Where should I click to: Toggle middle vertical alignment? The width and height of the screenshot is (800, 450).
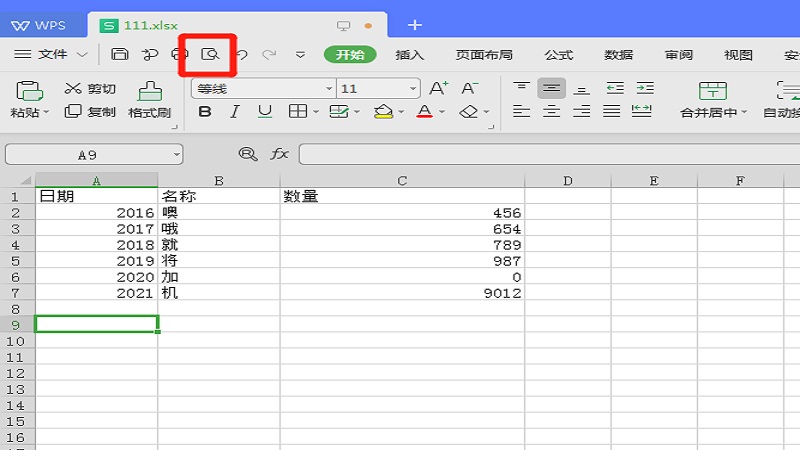[552, 88]
